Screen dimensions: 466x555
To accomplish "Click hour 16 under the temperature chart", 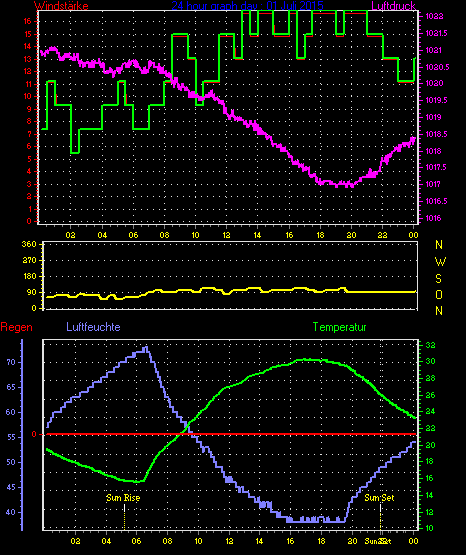I will pyautogui.click(x=290, y=541).
